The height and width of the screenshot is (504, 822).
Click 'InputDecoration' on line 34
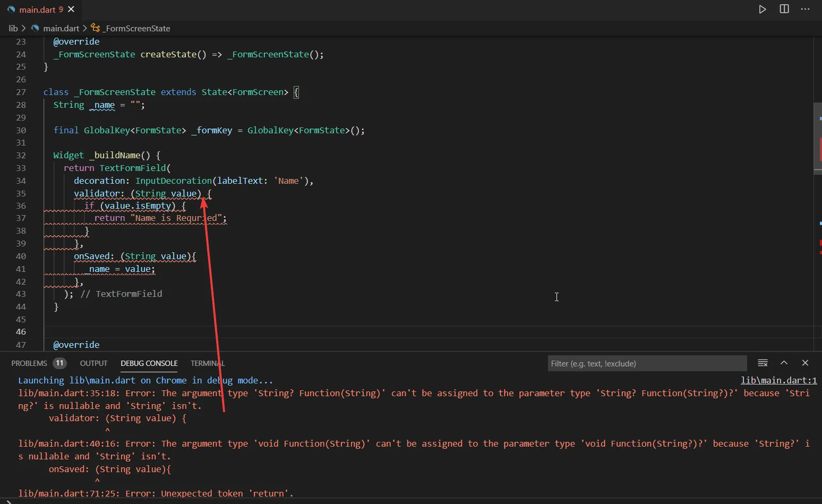point(174,181)
